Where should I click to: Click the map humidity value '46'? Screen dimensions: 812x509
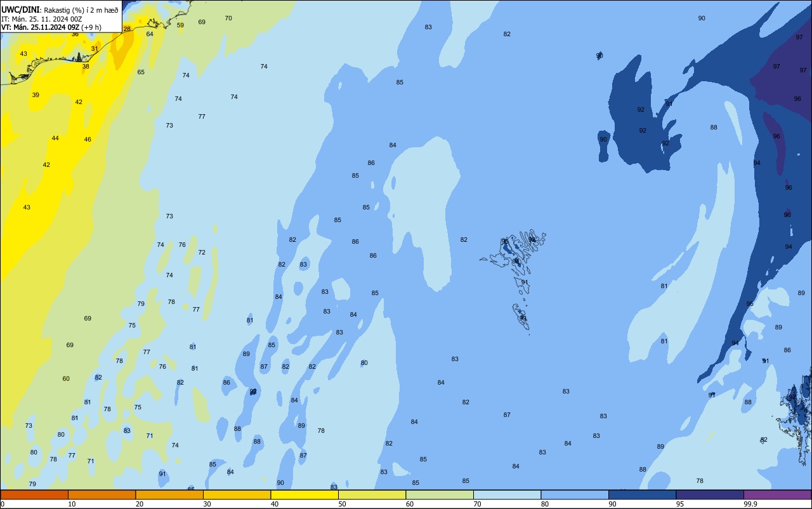pos(88,139)
